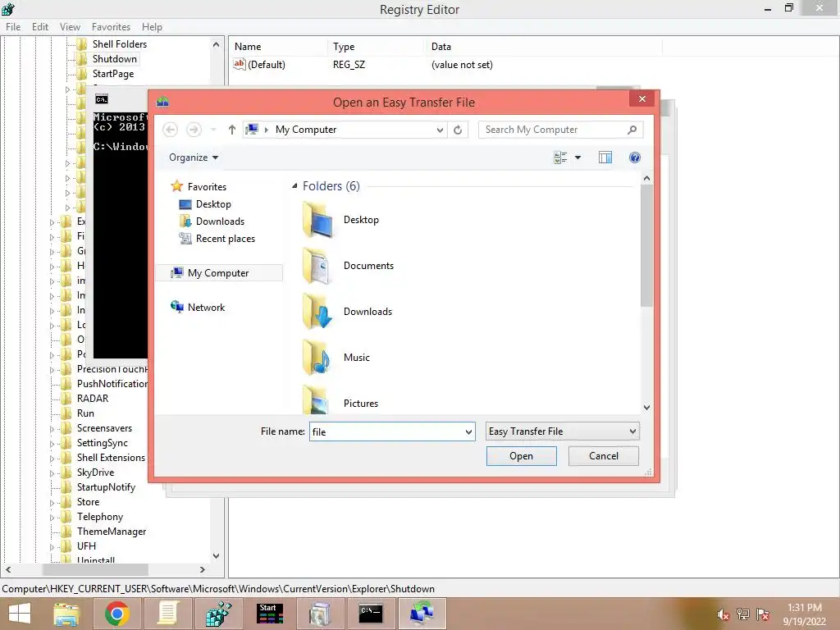The image size is (840, 630).
Task: Go up one folder level
Action: (x=232, y=130)
